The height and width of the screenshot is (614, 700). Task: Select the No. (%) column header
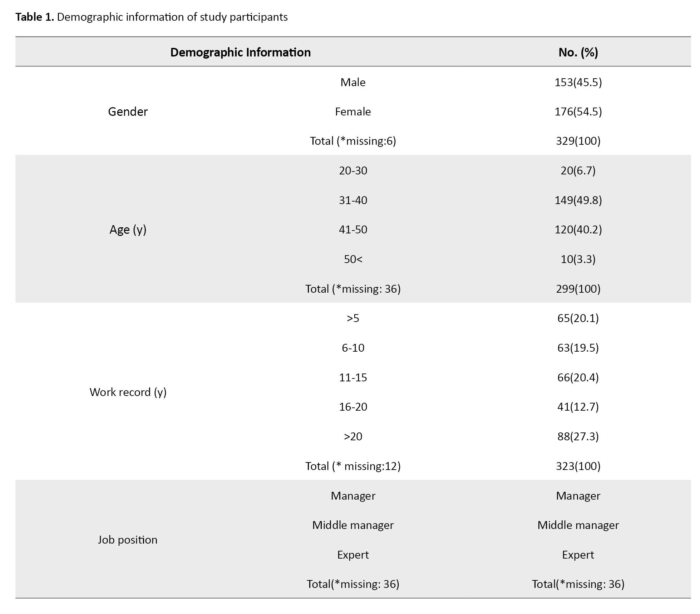click(x=578, y=52)
